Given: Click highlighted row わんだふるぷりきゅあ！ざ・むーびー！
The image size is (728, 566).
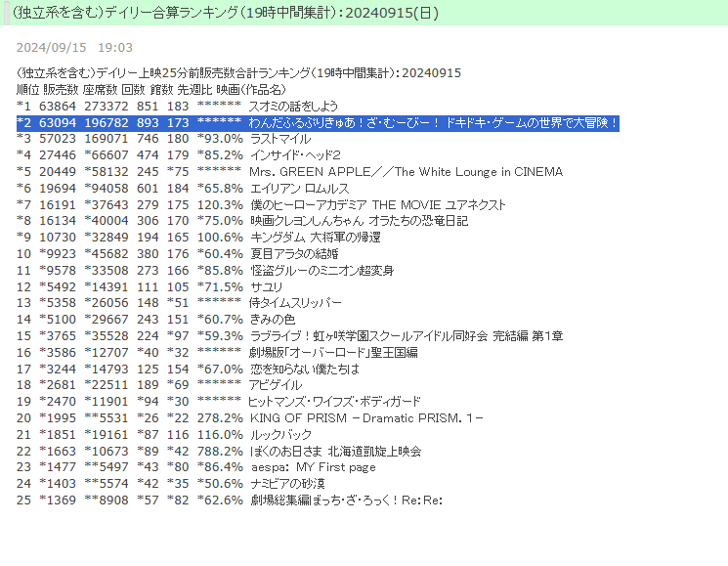Looking at the screenshot, I should [x=318, y=123].
